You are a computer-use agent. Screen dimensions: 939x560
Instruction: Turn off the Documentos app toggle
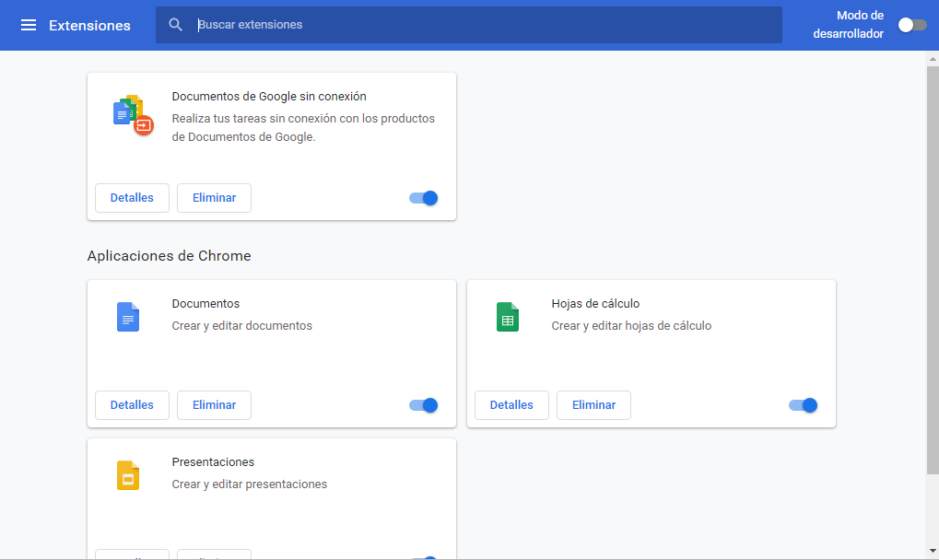click(x=423, y=405)
